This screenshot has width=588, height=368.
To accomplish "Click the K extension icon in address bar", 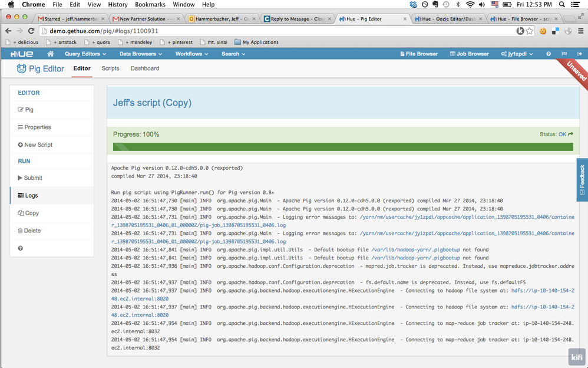I will point(520,31).
